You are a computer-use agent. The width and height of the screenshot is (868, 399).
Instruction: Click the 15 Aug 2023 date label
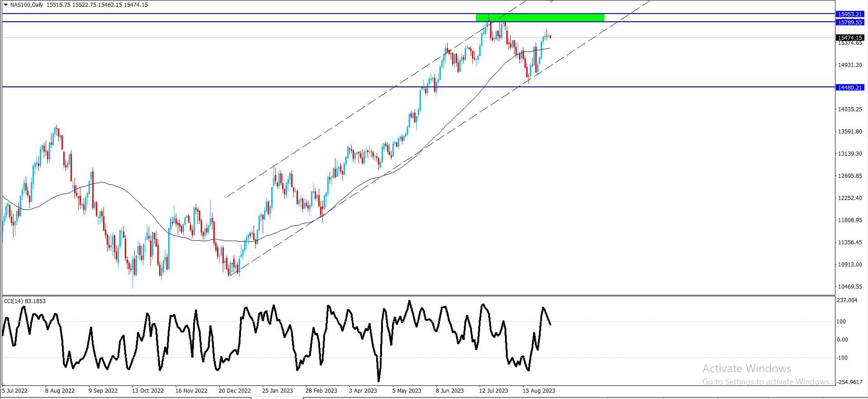click(539, 391)
